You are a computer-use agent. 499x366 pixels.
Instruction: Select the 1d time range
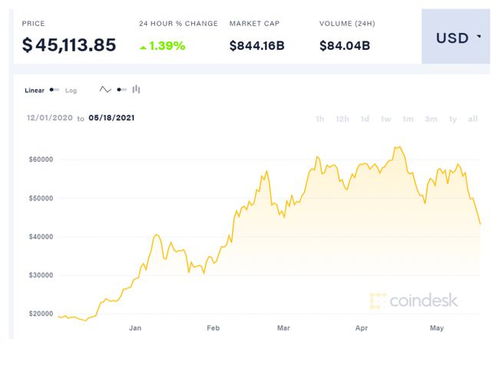tap(365, 119)
